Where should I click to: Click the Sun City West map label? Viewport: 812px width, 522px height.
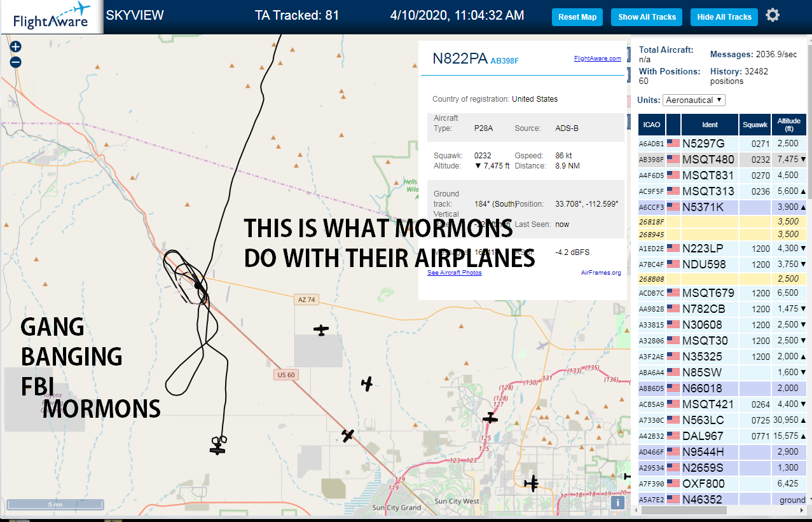tap(457, 502)
